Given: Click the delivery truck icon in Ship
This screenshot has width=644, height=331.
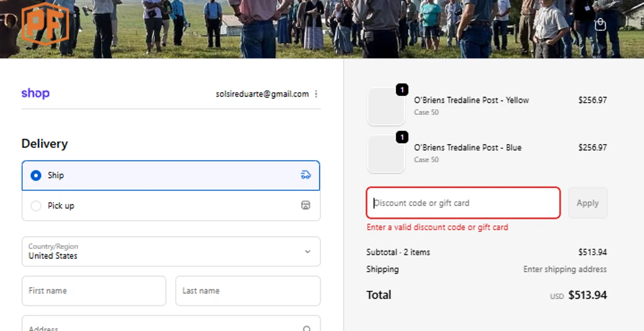Looking at the screenshot, I should click(306, 175).
